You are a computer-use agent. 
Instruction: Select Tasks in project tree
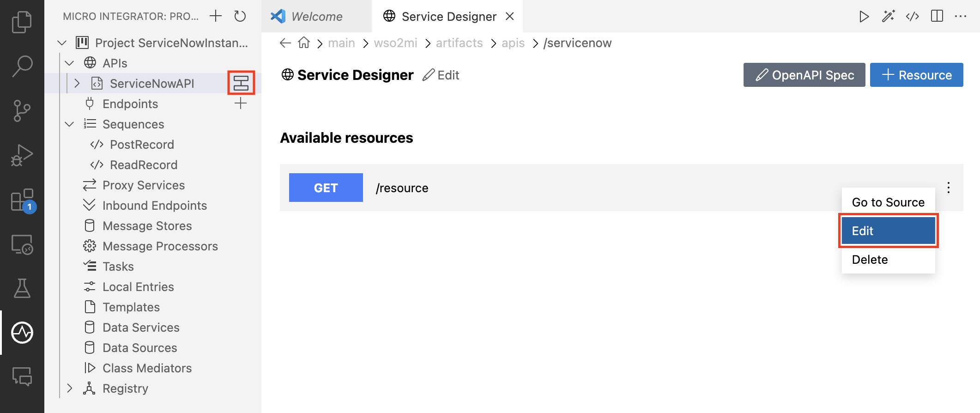[118, 267]
